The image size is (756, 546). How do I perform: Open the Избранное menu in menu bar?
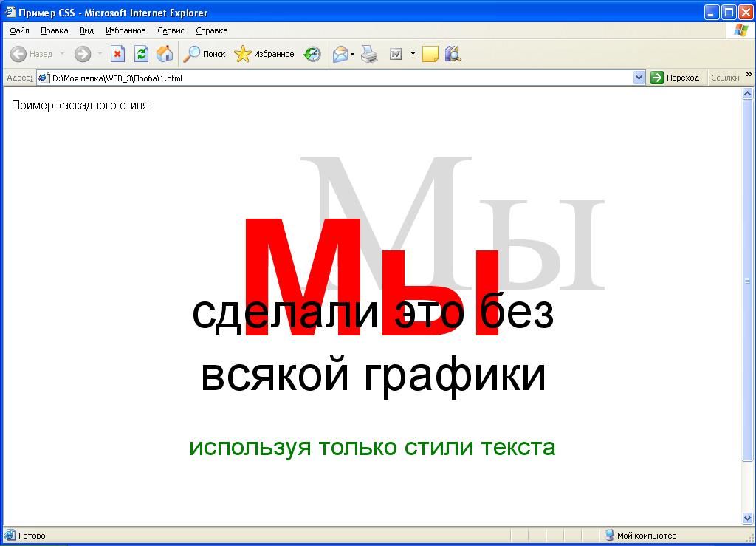126,30
